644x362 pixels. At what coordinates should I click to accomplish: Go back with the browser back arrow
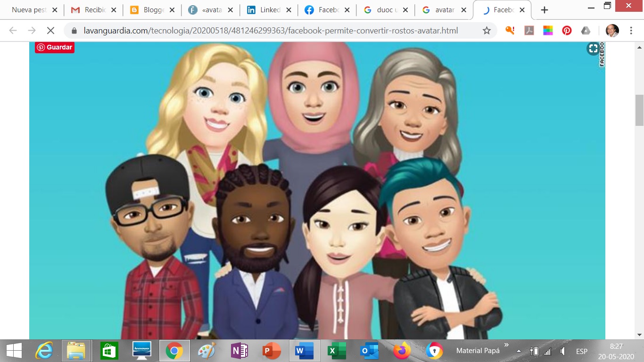pos(13,31)
